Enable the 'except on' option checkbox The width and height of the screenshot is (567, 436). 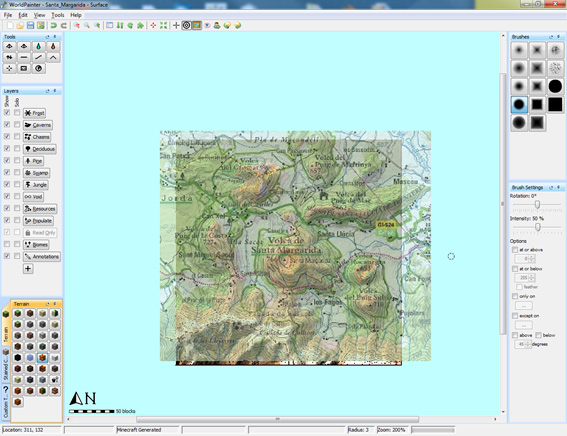pos(515,316)
